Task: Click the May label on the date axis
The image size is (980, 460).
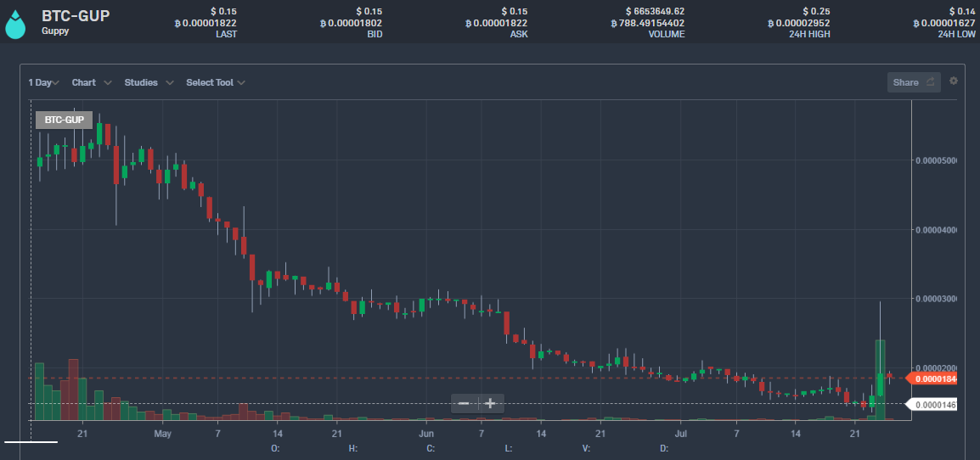Action: [x=163, y=434]
